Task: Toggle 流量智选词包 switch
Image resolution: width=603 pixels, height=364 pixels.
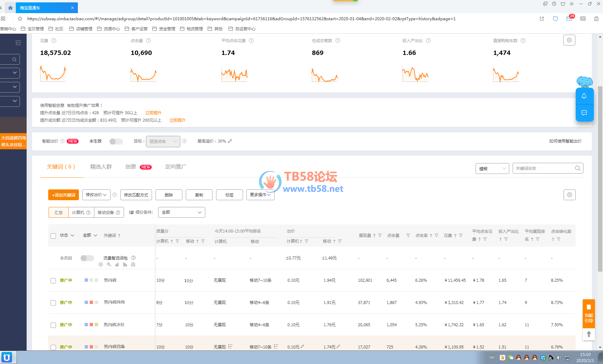Action: pyautogui.click(x=87, y=258)
